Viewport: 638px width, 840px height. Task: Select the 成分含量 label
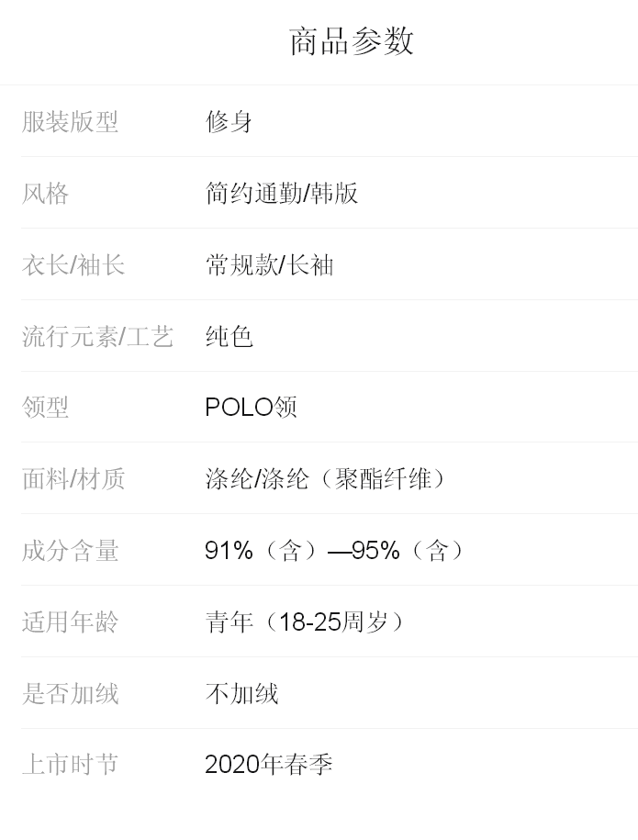[71, 551]
